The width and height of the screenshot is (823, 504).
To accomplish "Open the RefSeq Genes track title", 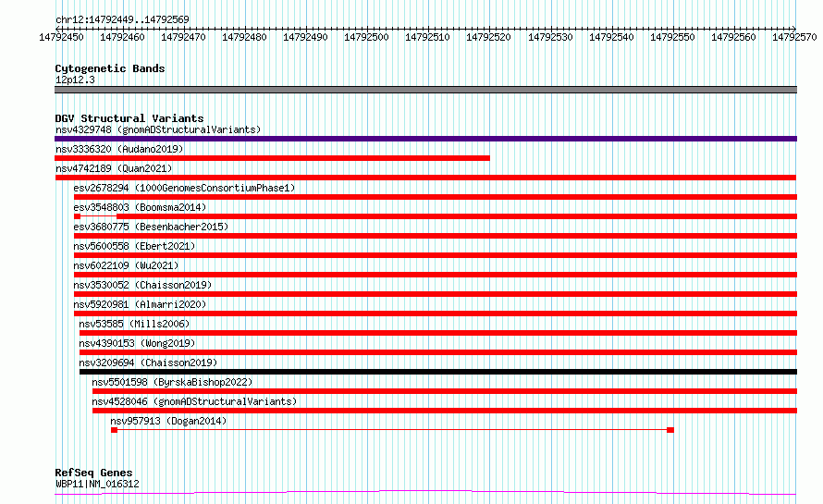I will coord(93,473).
